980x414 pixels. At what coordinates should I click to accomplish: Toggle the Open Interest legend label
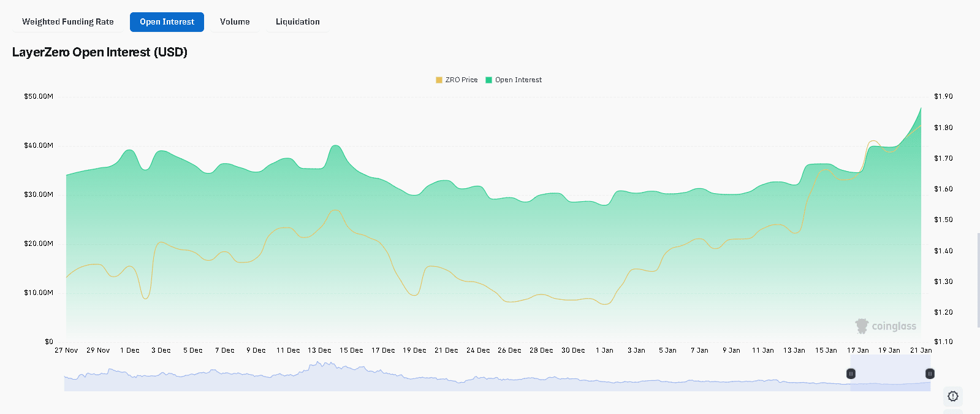tap(518, 80)
